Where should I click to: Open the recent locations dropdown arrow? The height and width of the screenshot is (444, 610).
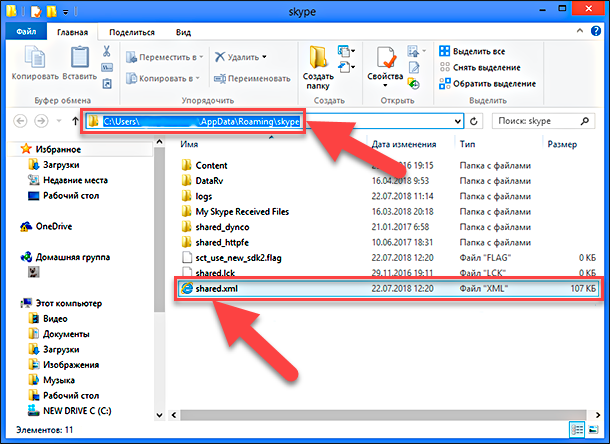59,121
